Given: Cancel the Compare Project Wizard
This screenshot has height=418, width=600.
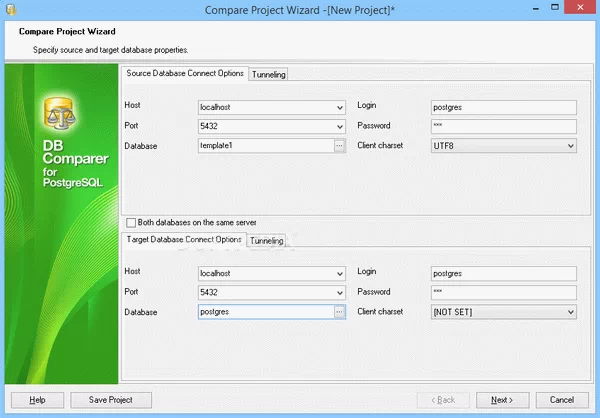Looking at the screenshot, I should coord(562,400).
